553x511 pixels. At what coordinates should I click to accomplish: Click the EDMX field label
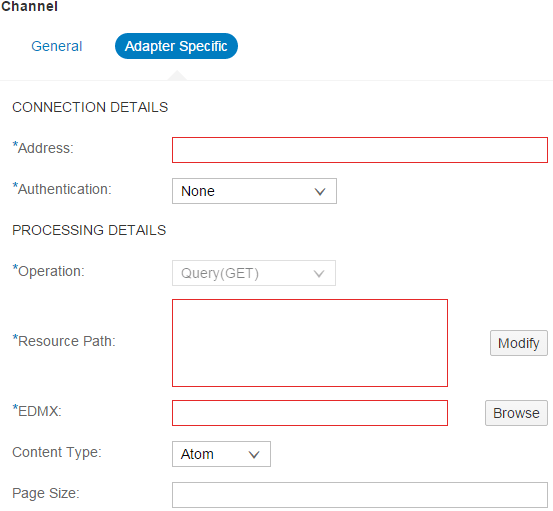(x=37, y=411)
